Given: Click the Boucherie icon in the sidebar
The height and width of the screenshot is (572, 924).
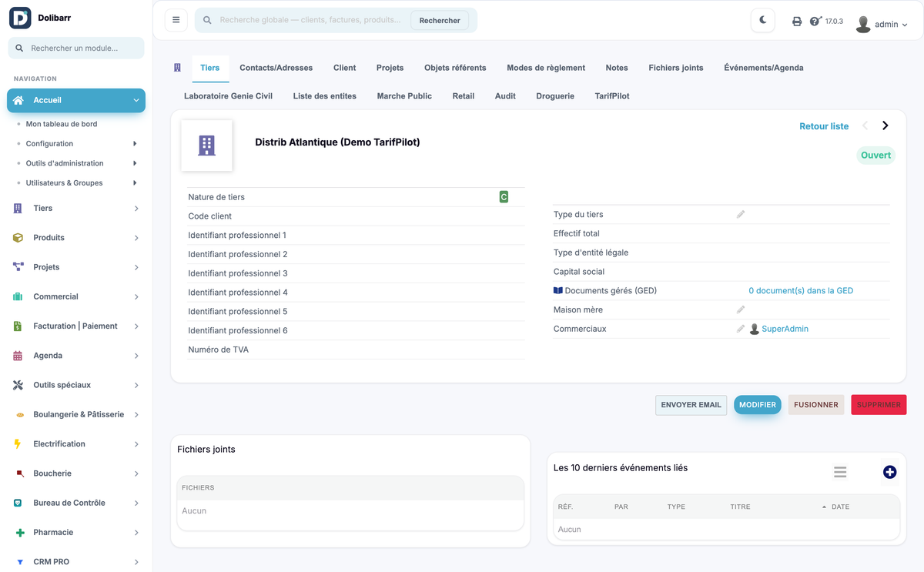Looking at the screenshot, I should tap(18, 473).
